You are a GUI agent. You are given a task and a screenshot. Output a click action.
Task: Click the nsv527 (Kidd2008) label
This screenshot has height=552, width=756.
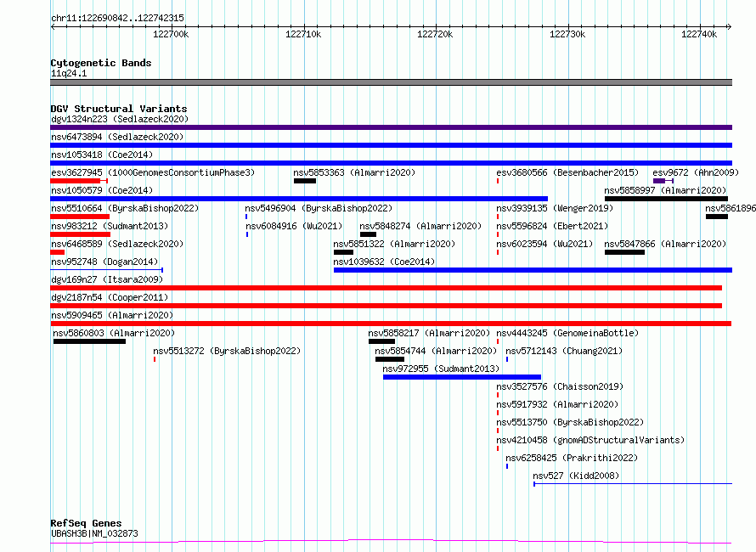coord(576,476)
